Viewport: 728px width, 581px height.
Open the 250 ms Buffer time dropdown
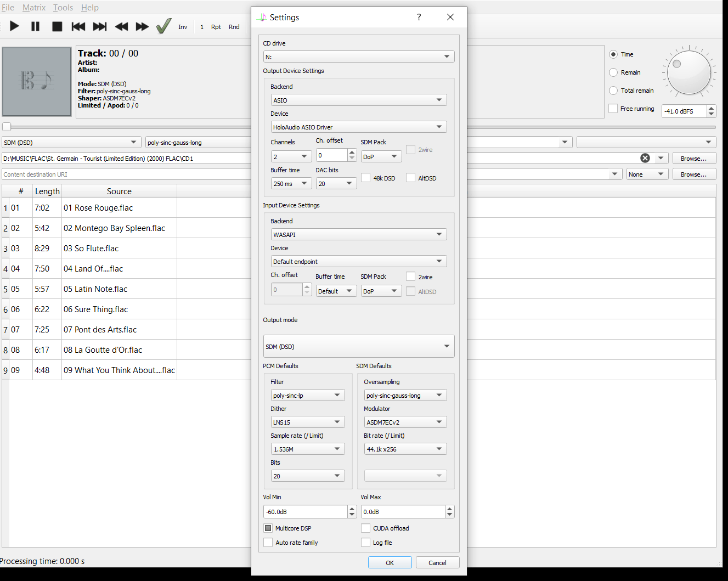coord(291,183)
